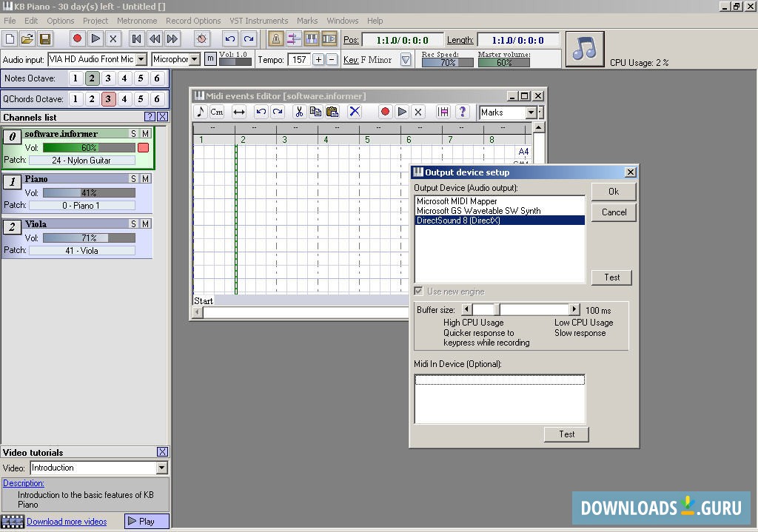Image resolution: width=758 pixels, height=532 pixels.
Task: Solo the Piano channel
Action: (x=134, y=179)
